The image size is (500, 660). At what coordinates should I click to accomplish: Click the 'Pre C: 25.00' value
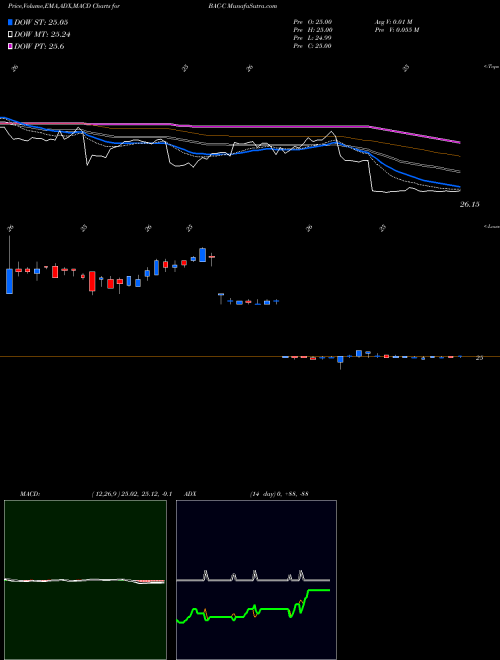312,46
